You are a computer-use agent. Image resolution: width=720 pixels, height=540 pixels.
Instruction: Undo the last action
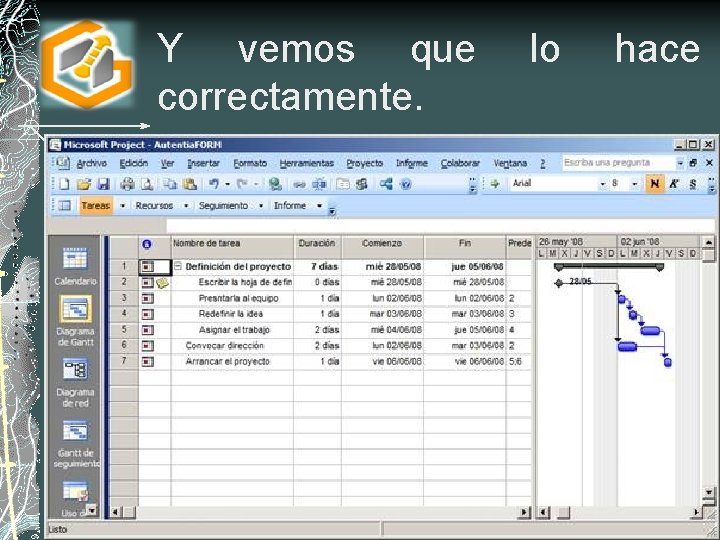tap(214, 184)
